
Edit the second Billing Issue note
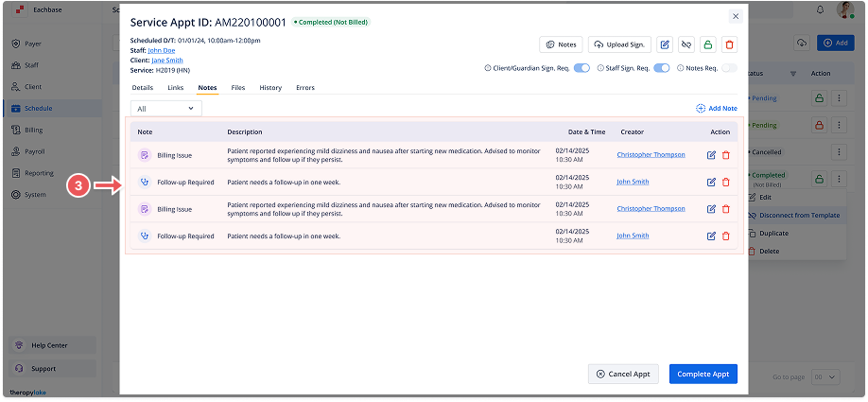tap(711, 209)
